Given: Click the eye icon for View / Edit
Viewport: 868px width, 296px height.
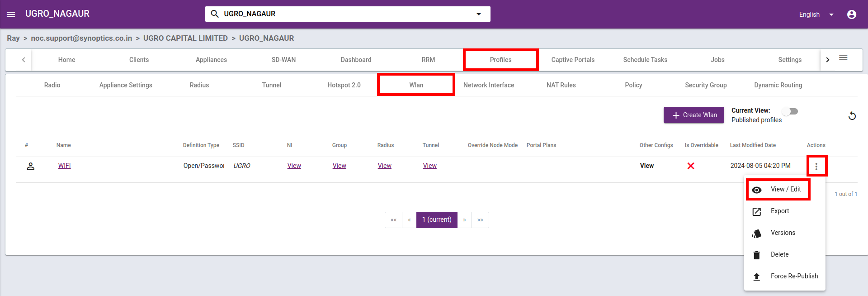Looking at the screenshot, I should (x=757, y=190).
